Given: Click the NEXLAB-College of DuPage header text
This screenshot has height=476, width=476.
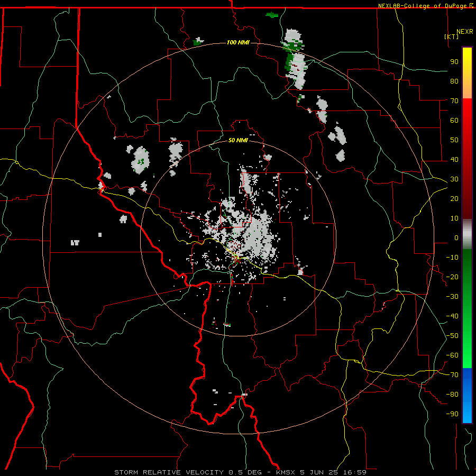Looking at the screenshot, I should pos(422,6).
